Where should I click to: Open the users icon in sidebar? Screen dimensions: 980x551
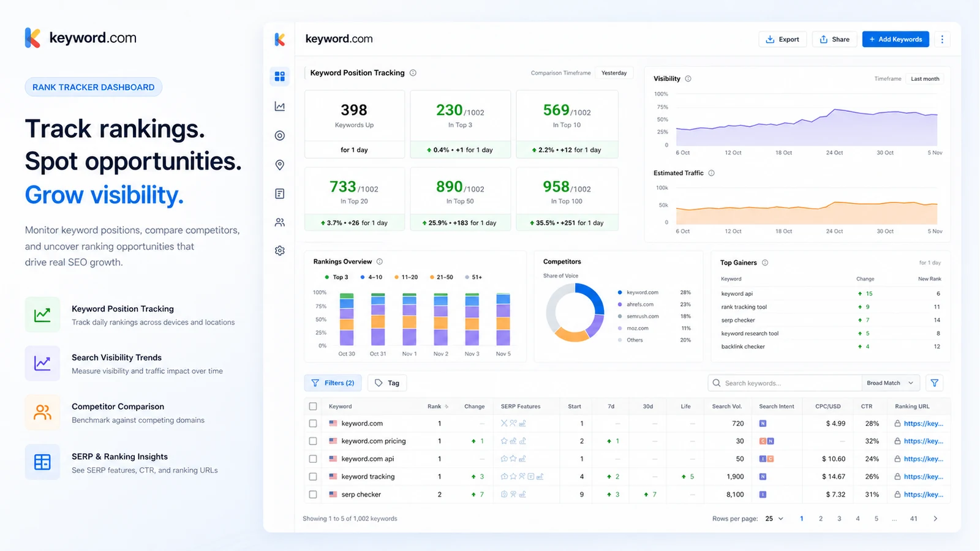coord(279,222)
